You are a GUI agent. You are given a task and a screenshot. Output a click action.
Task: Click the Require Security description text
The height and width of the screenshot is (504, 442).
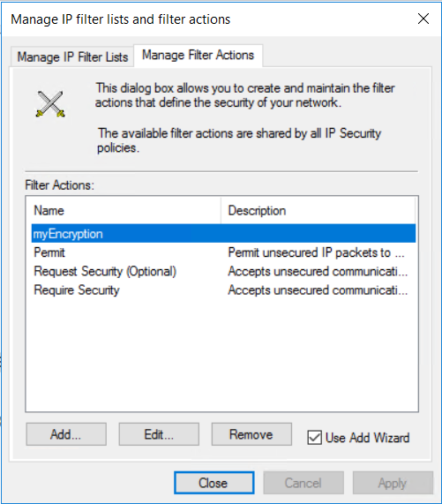pyautogui.click(x=318, y=290)
